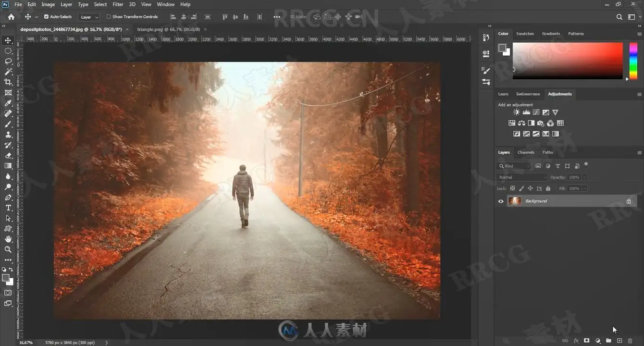Toggle lock all padlock in Lock row
Viewport: 644px width, 346px height.
548,189
